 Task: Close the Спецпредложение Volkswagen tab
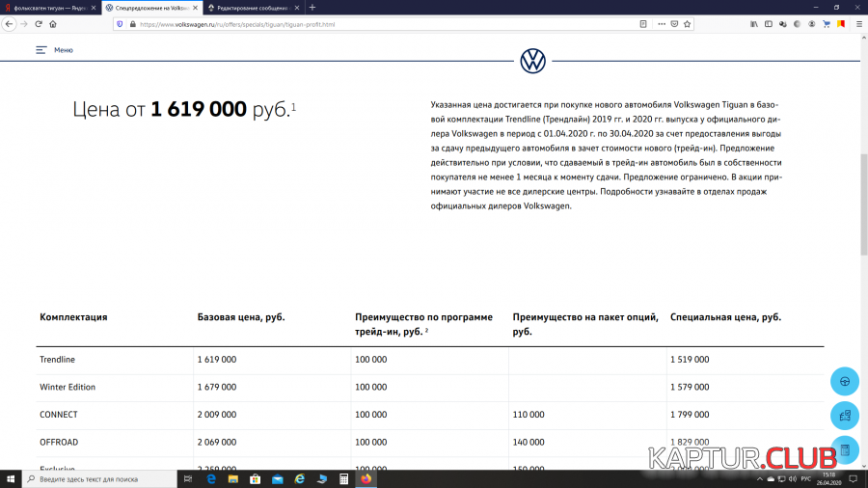(195, 8)
